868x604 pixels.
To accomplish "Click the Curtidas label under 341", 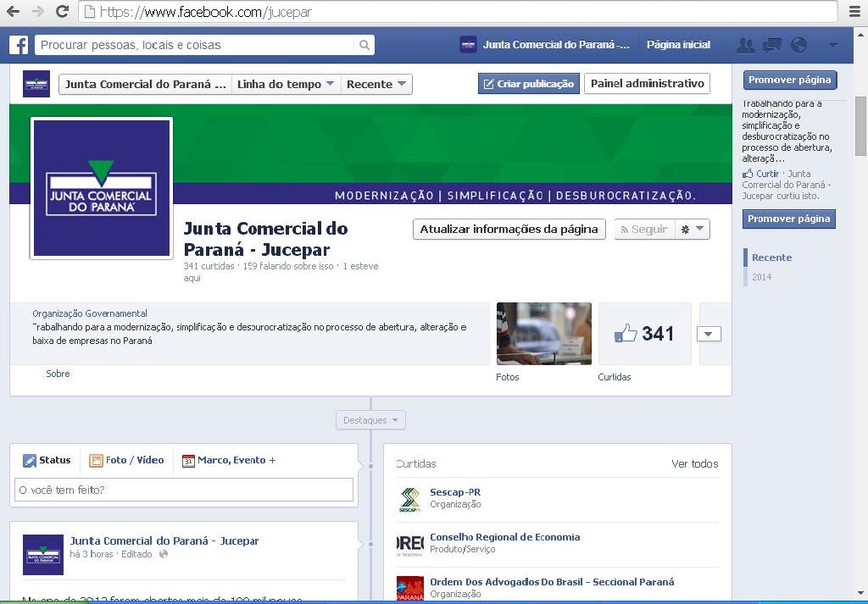I will coord(615,377).
